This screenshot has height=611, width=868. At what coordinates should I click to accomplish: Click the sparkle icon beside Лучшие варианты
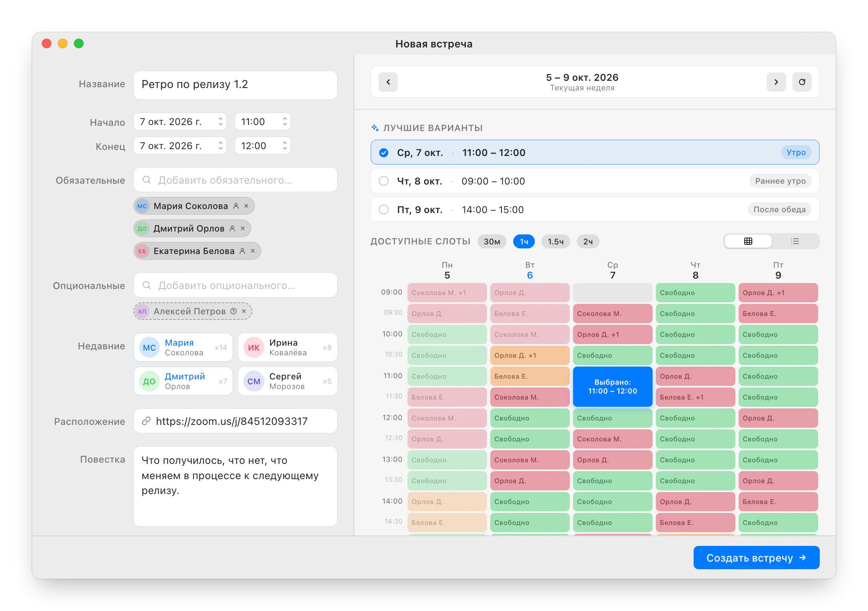(375, 128)
